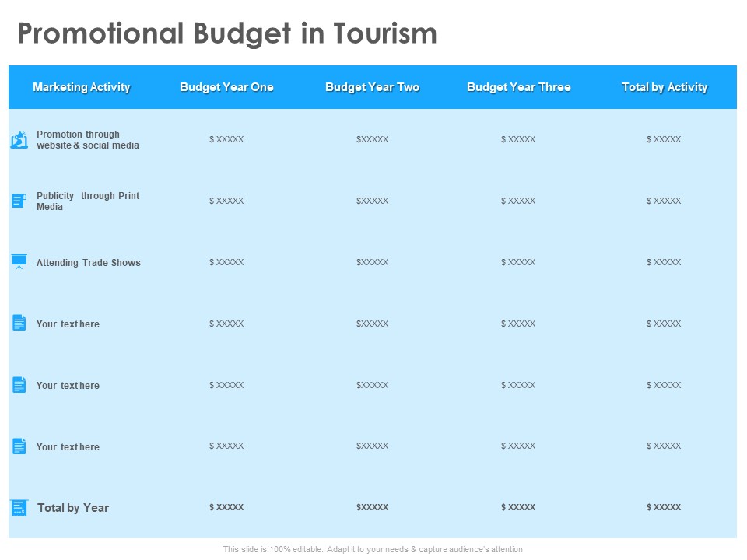Screen dimensions: 747x560
Task: Click Budget Year Two value for Trade Shows row
Action: click(x=373, y=262)
